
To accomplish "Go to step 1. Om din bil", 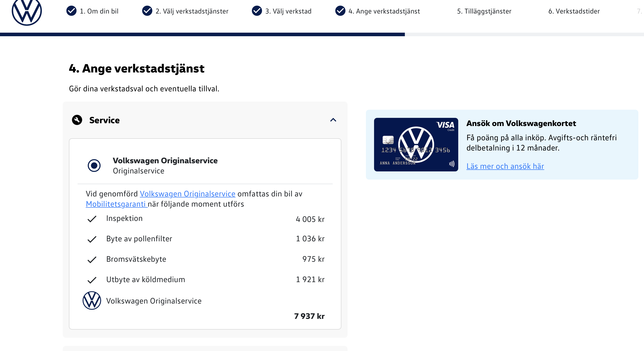I will click(x=99, y=11).
